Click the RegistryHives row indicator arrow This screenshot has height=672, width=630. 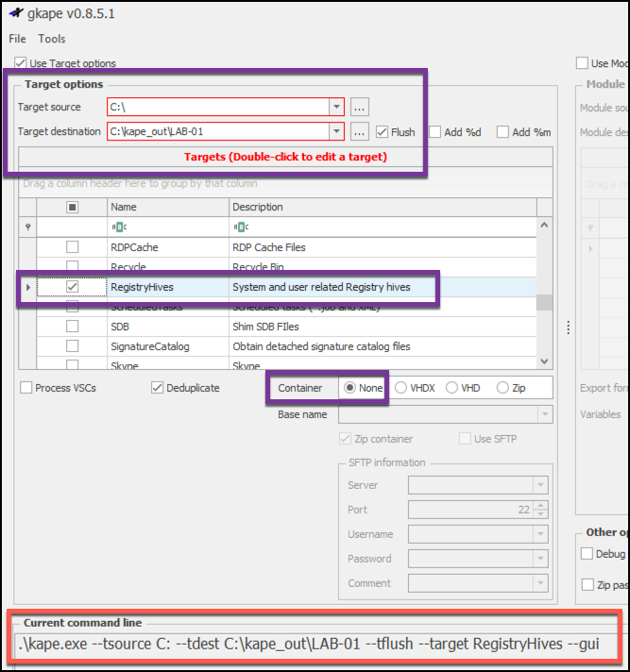coord(28,287)
